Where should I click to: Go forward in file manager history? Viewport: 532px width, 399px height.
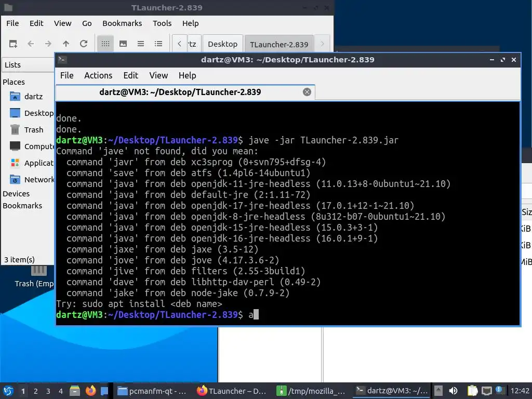48,44
